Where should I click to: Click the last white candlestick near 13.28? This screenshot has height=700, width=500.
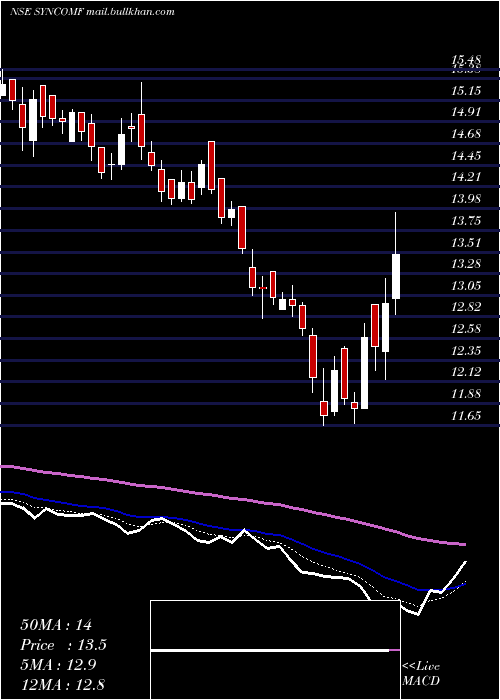(396, 276)
